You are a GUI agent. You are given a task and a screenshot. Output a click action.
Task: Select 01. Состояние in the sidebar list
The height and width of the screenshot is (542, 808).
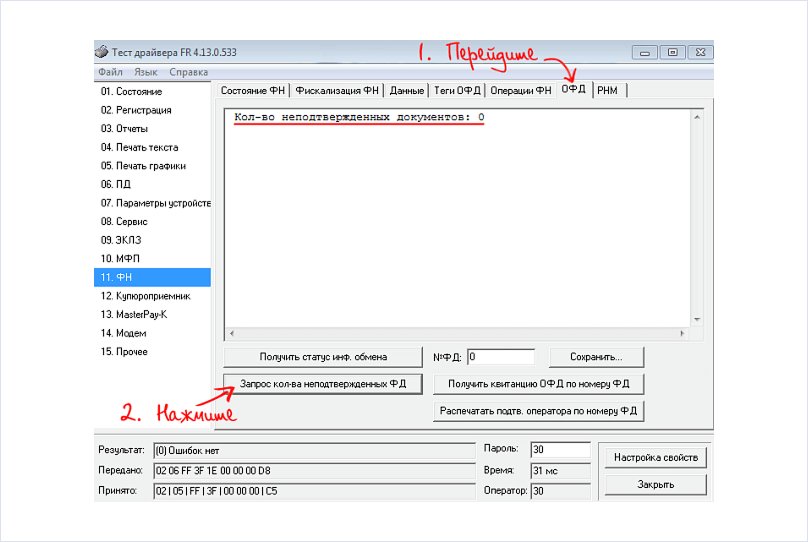(x=131, y=92)
